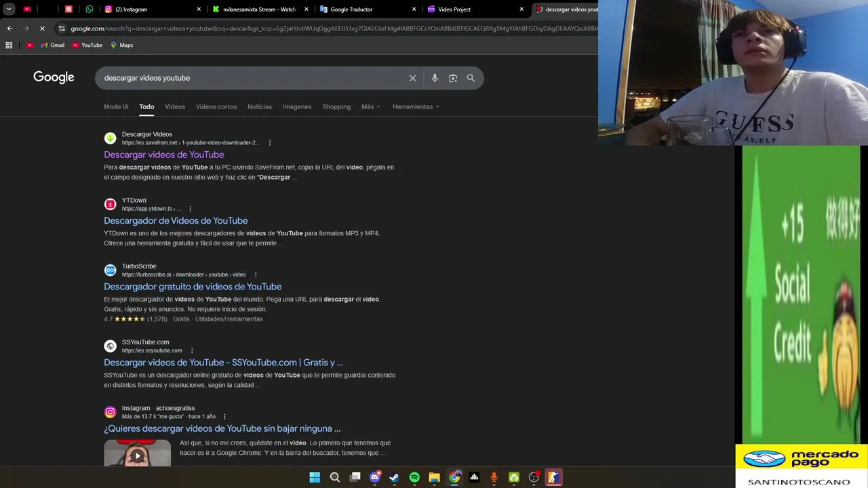The height and width of the screenshot is (488, 868).
Task: Open Google Lens image search icon
Action: click(x=453, y=78)
